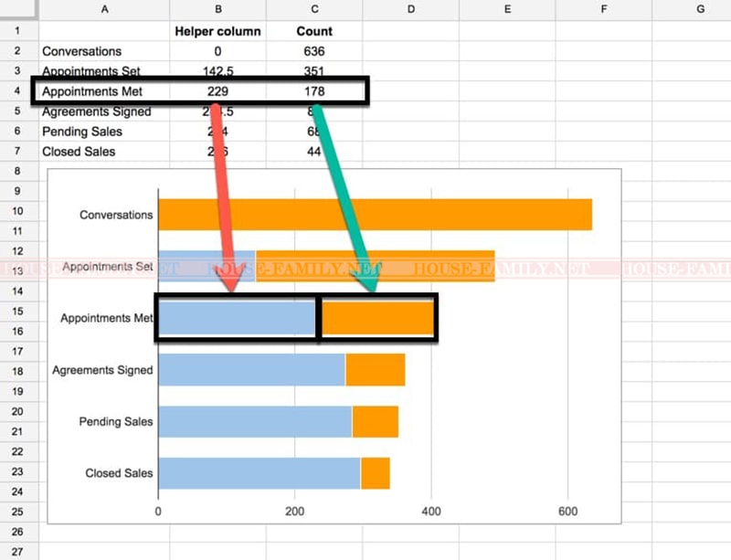This screenshot has height=560, width=731.
Task: Click the orange Pending Sales bar
Action: [x=376, y=421]
